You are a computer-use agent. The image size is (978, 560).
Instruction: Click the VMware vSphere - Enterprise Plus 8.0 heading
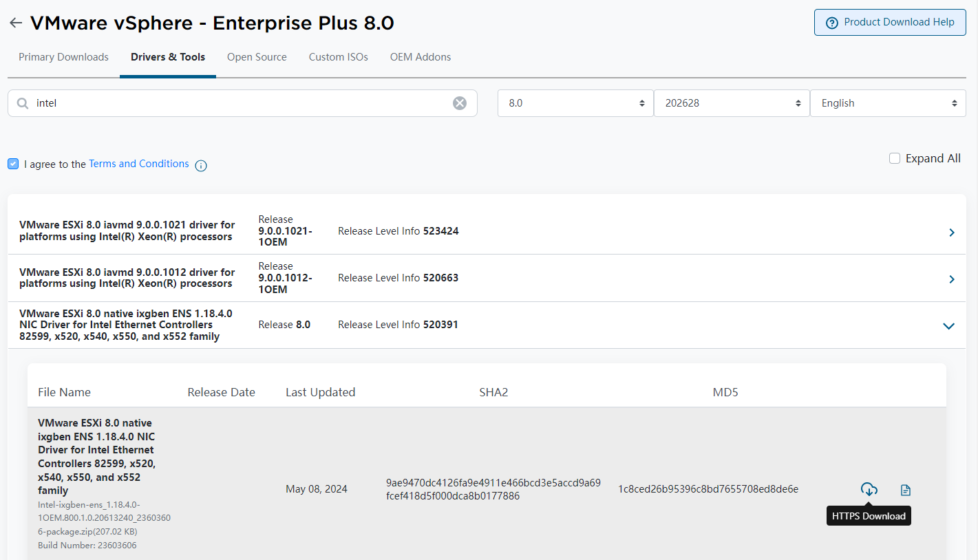(x=212, y=23)
